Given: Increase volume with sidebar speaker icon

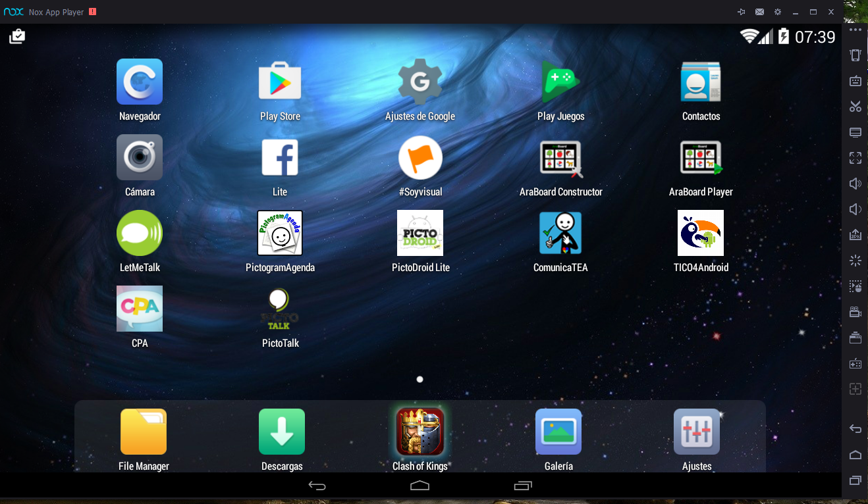Looking at the screenshot, I should [855, 184].
